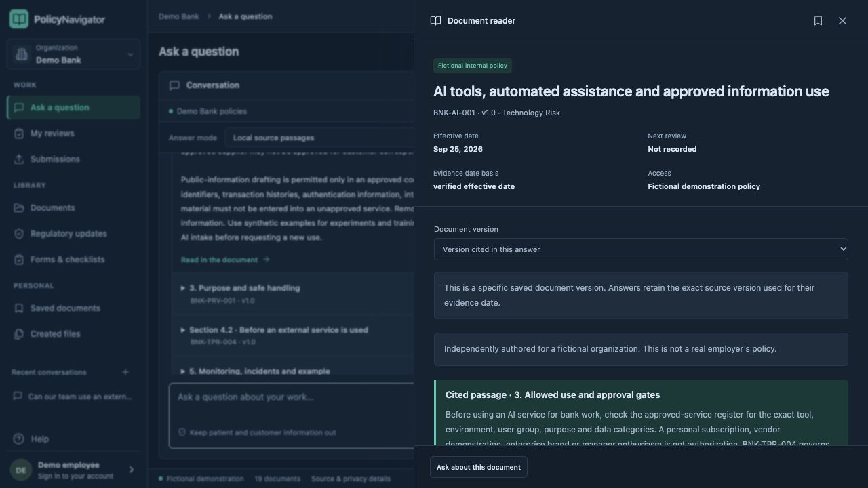The width and height of the screenshot is (868, 488).
Task: Click the Ask a question chat icon
Action: pos(19,108)
